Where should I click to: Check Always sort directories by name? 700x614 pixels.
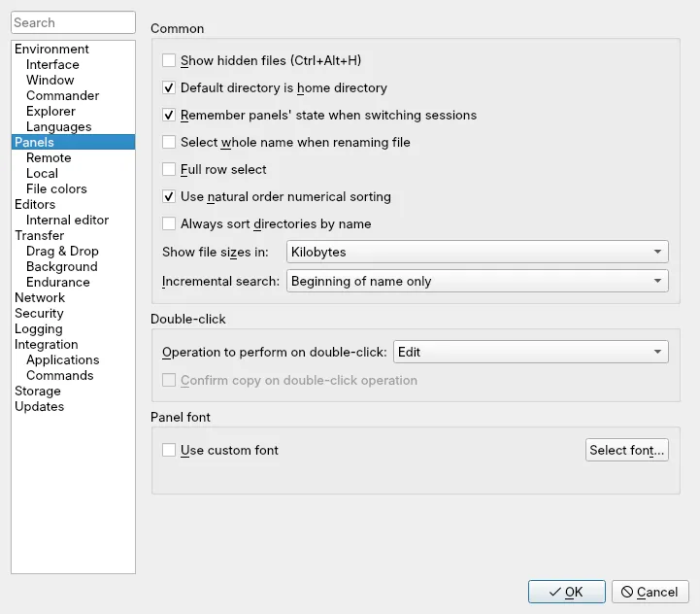tap(169, 223)
